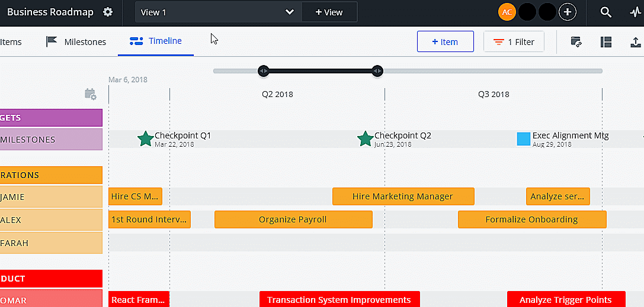
Task: Click the right time range slider handle
Action: coord(377,71)
